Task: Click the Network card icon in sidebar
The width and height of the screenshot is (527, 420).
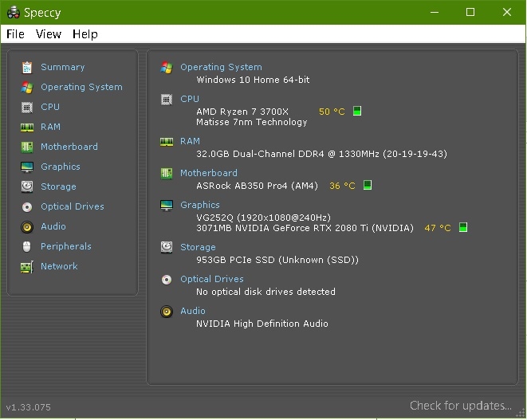Action: (x=27, y=267)
